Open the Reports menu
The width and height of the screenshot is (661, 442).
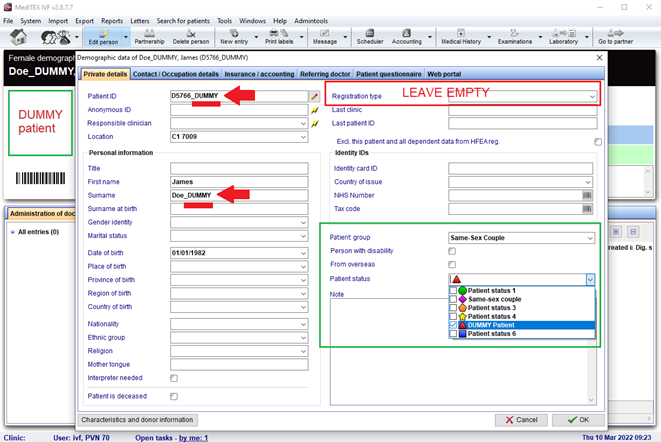tap(112, 21)
